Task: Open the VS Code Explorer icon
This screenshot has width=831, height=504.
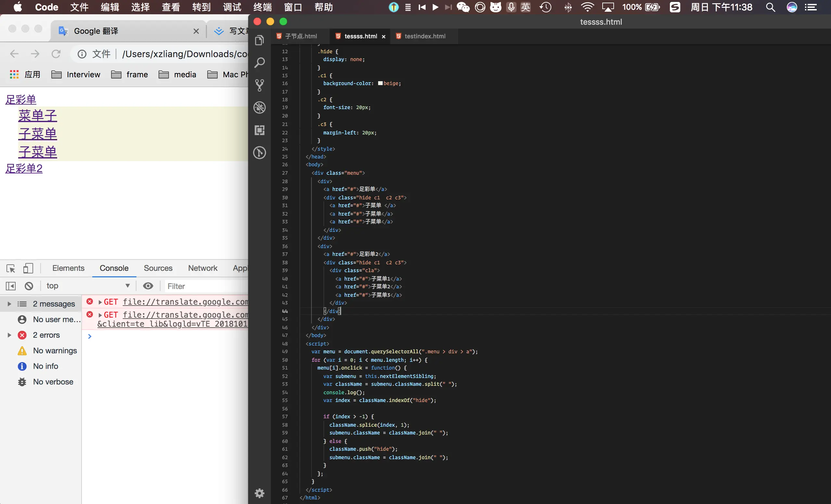Action: pos(259,41)
